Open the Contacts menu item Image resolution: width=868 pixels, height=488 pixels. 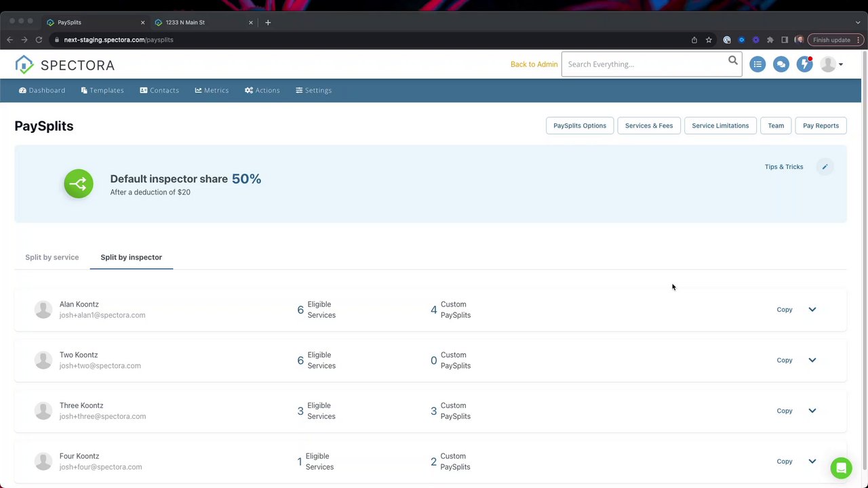159,90
